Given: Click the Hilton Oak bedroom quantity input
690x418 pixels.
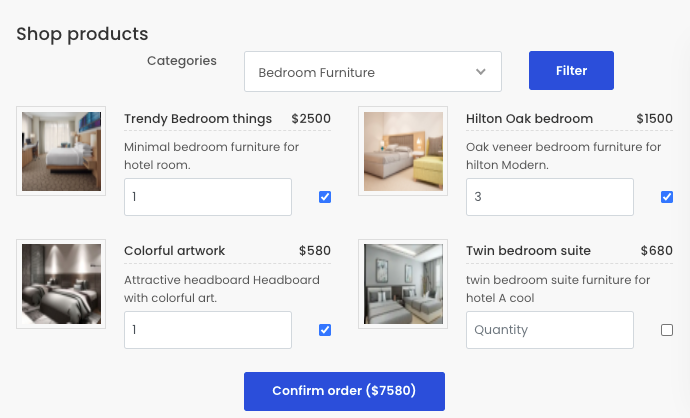Looking at the screenshot, I should (x=549, y=197).
